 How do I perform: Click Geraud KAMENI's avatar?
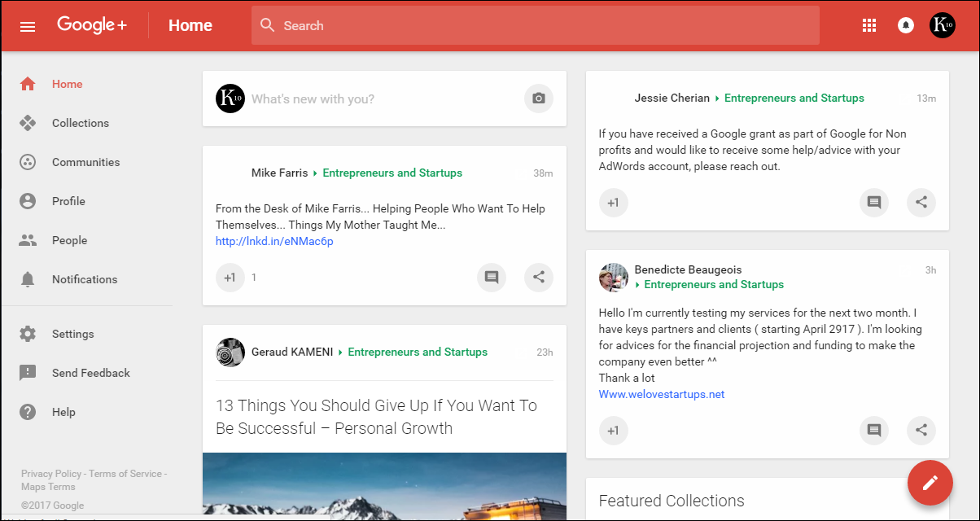click(x=230, y=352)
